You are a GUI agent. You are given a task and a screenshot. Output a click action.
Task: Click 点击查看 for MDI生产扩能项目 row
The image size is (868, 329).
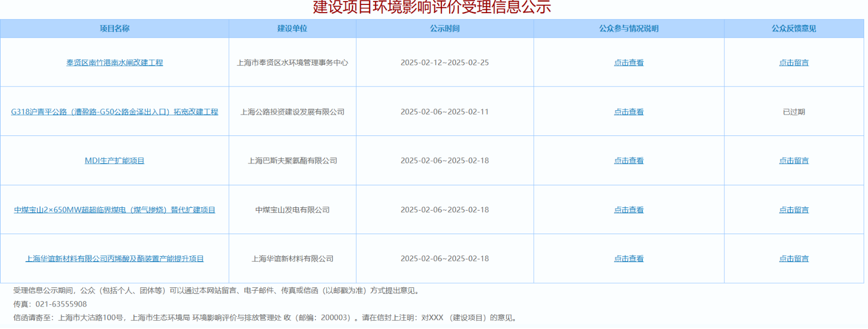coord(629,161)
